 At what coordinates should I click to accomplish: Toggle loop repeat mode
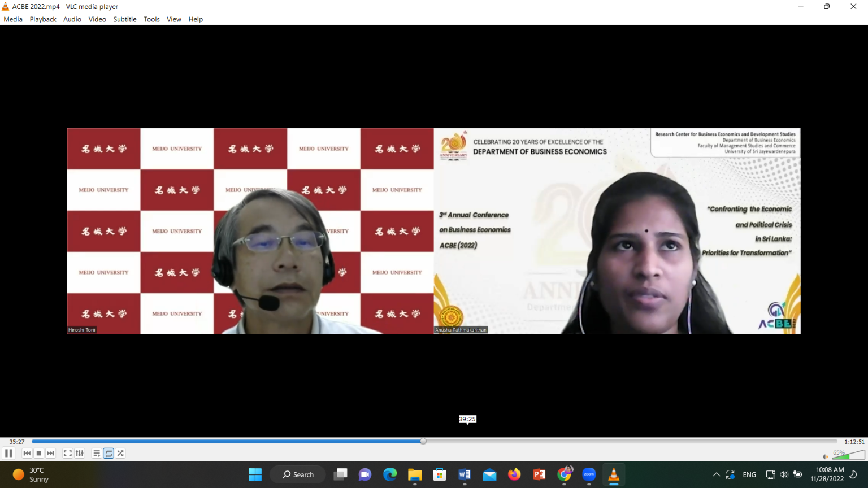tap(108, 453)
